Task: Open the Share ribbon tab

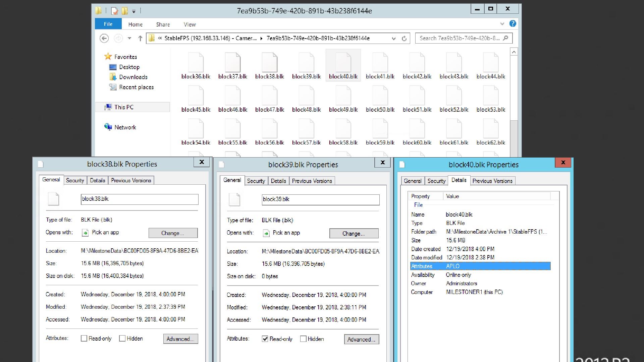Action: [x=163, y=24]
